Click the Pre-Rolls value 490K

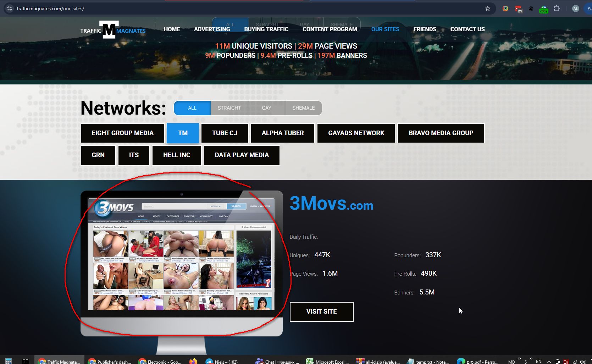tap(429, 274)
